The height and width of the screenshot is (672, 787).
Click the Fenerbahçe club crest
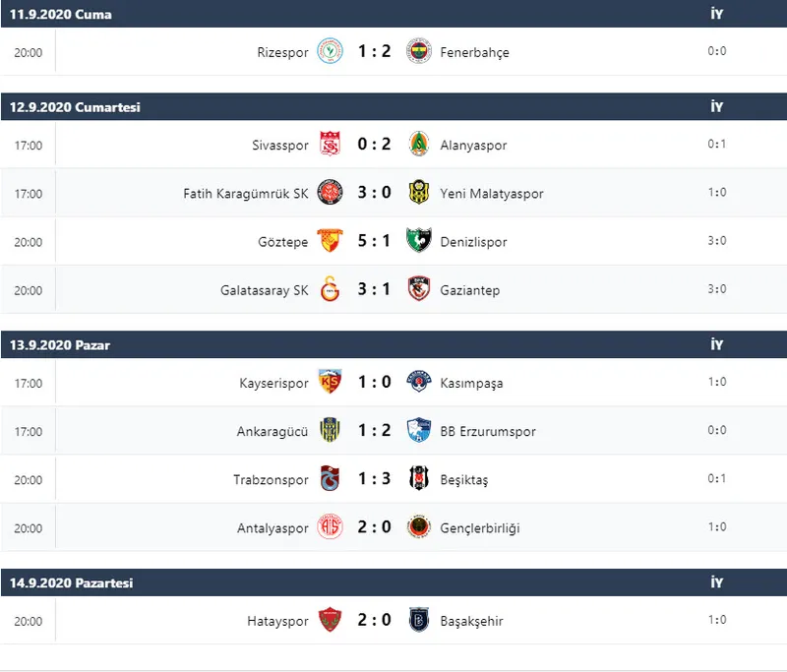click(x=419, y=52)
